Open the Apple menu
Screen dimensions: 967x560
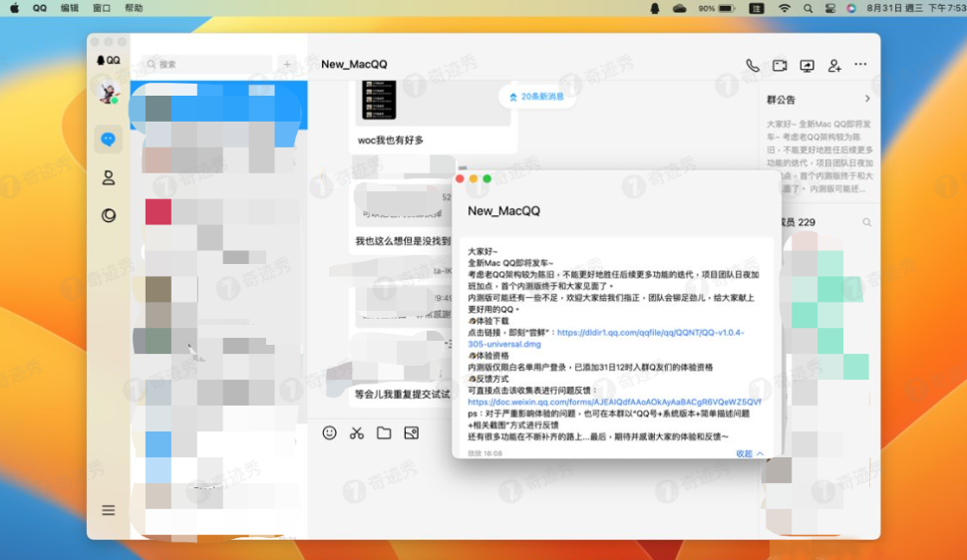click(x=14, y=8)
